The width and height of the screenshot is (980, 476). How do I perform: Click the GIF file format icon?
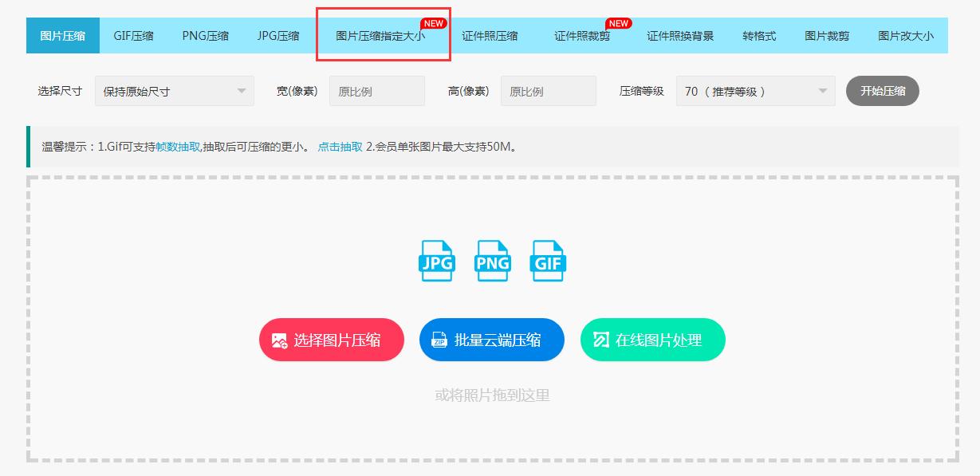click(x=547, y=261)
